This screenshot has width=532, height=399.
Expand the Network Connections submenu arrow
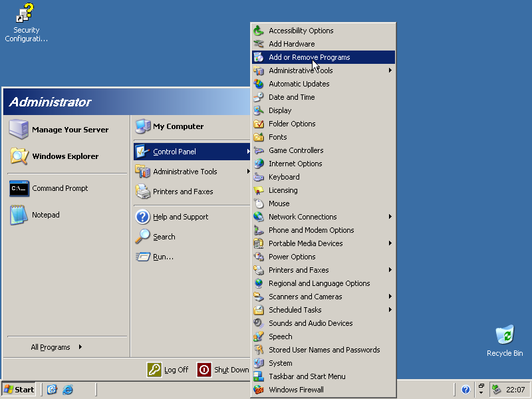[x=390, y=217]
